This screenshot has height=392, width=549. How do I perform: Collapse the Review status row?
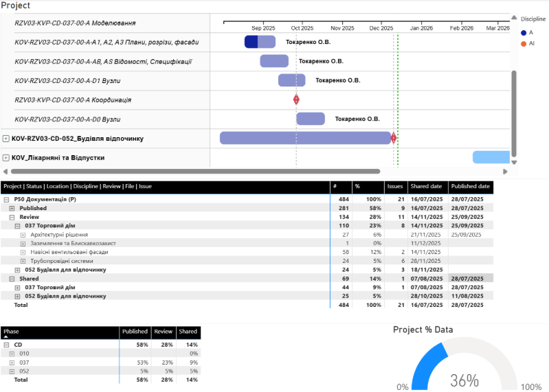[x=12, y=217]
